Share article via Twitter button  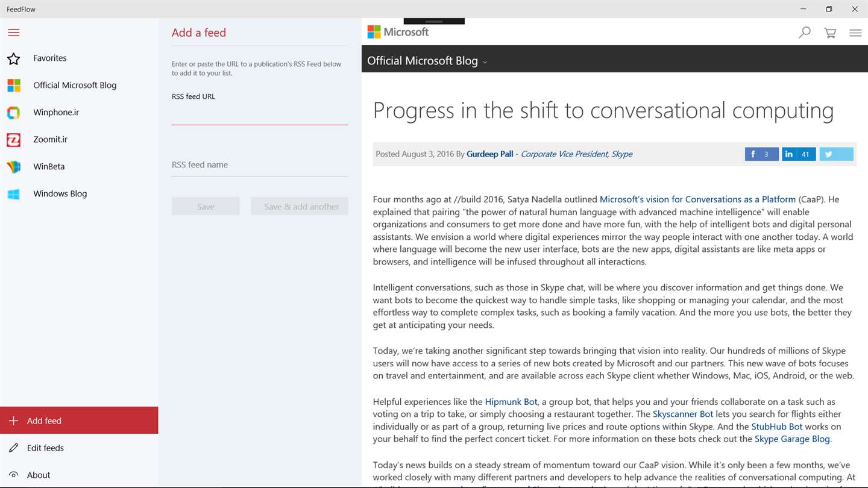click(x=836, y=154)
